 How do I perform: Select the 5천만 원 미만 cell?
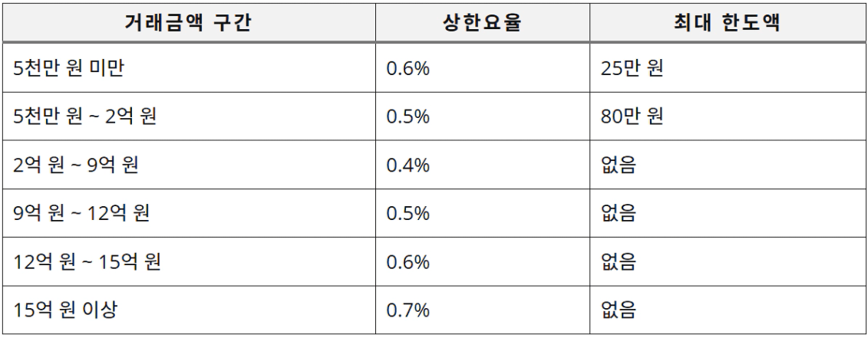point(69,68)
